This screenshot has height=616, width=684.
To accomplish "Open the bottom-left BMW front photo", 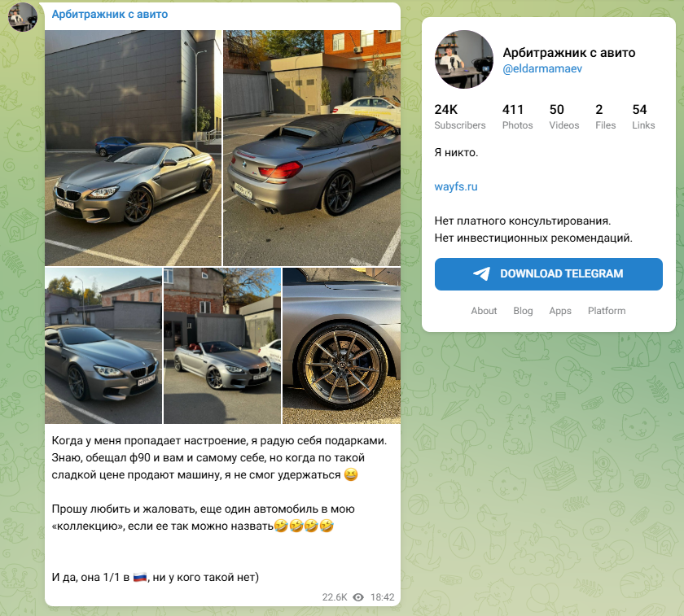I will coord(103,346).
